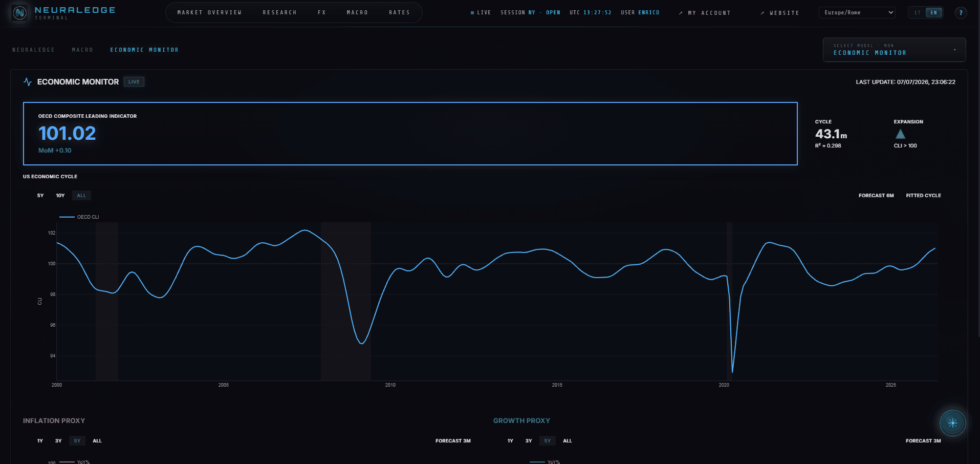
Task: Open the Research menu
Action: click(279, 13)
